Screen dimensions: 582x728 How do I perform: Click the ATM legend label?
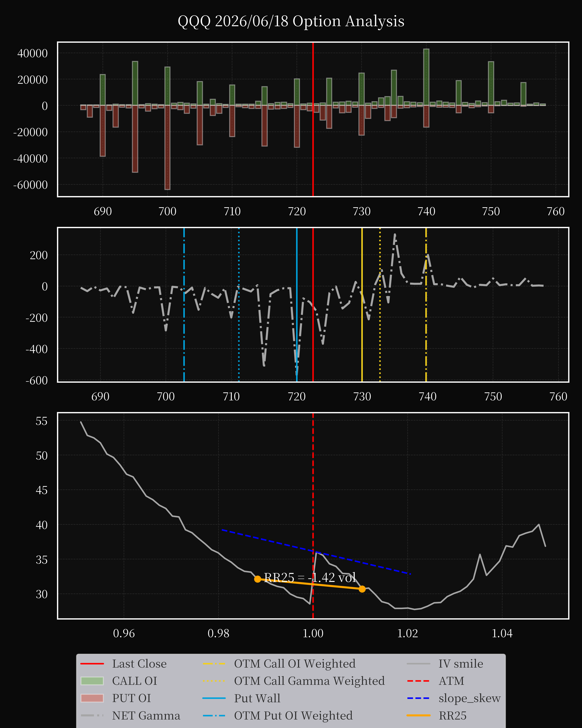pyautogui.click(x=452, y=681)
